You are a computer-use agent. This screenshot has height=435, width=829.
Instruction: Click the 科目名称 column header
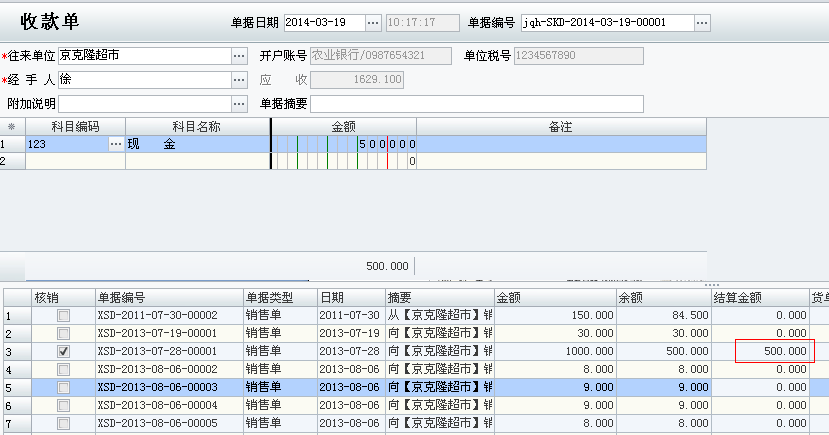(x=198, y=127)
